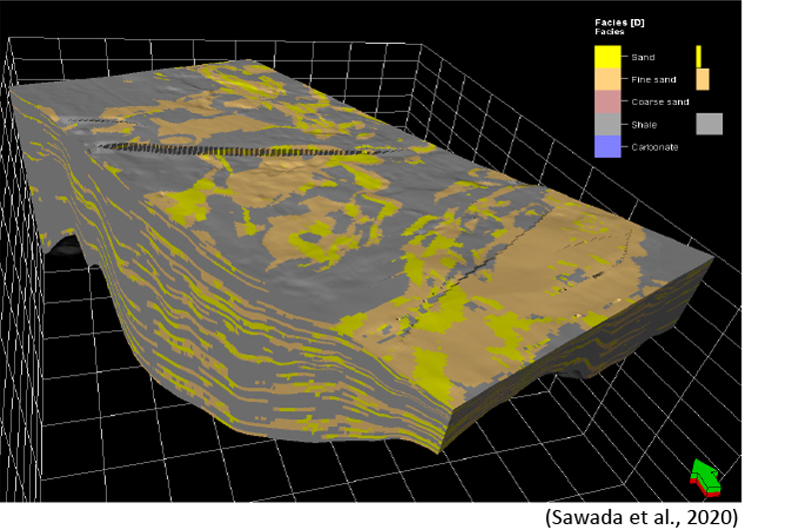Click the Fine sand legend swatch
Image resolution: width=799 pixels, height=532 pixels.
(x=607, y=80)
